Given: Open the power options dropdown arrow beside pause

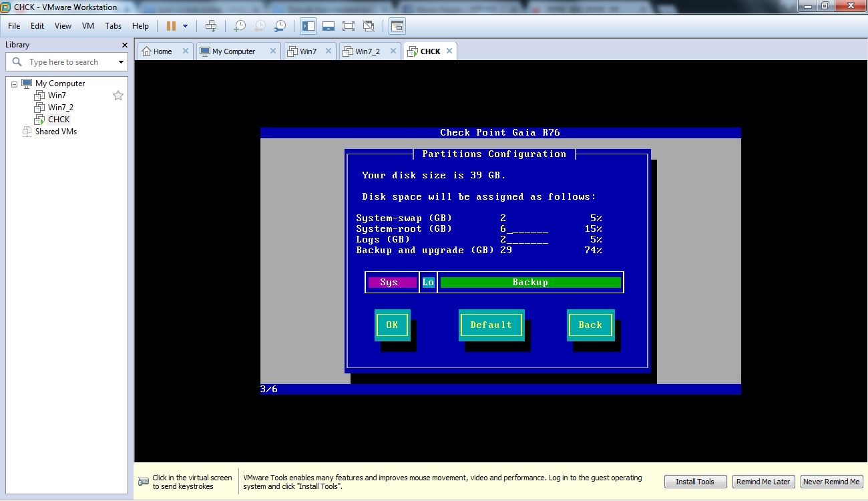Looking at the screenshot, I should coord(185,26).
